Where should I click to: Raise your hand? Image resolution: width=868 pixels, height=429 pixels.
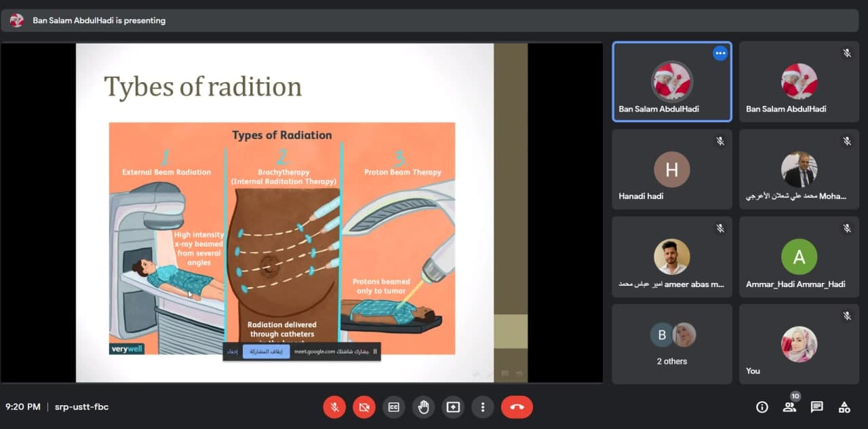(424, 407)
